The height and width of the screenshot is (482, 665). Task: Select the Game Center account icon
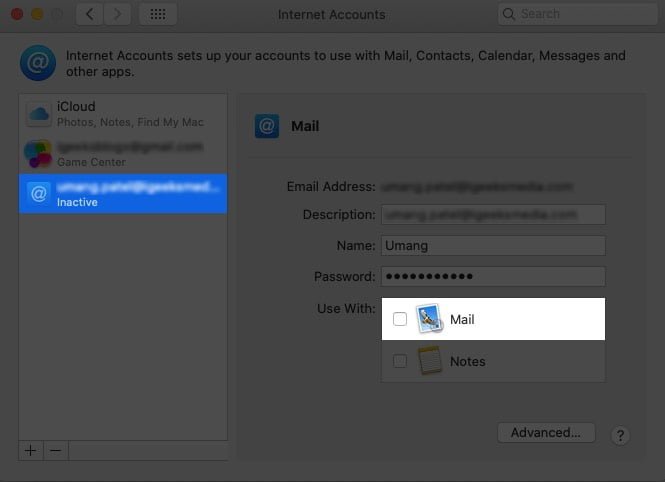point(38,153)
